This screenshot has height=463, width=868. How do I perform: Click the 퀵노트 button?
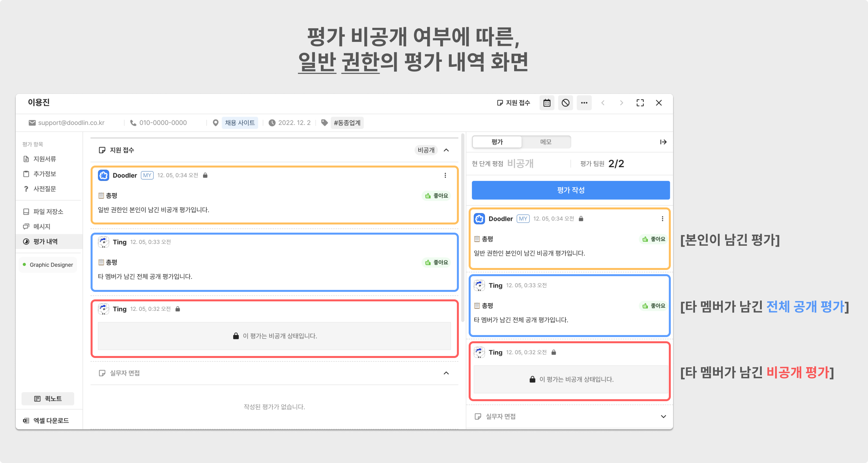pos(48,399)
